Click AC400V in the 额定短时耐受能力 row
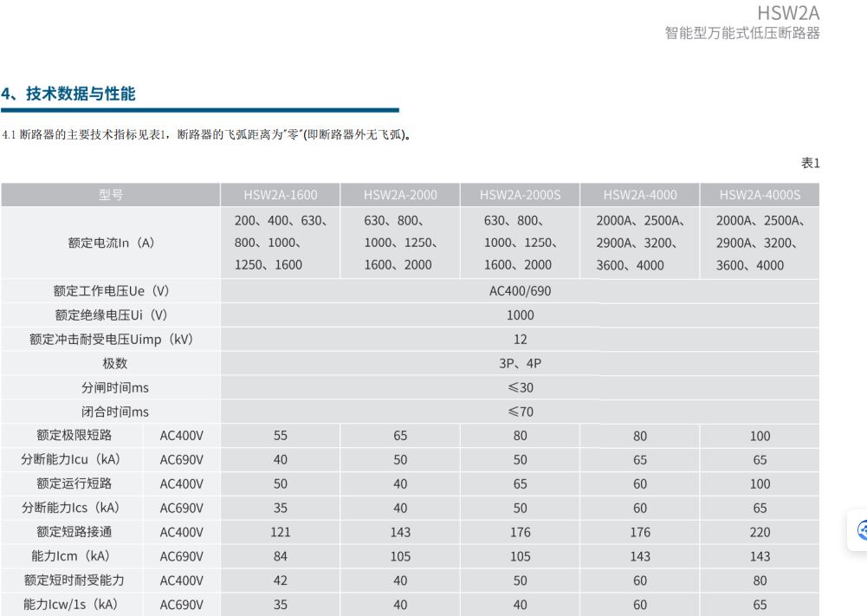The width and height of the screenshot is (867, 616). pyautogui.click(x=181, y=580)
